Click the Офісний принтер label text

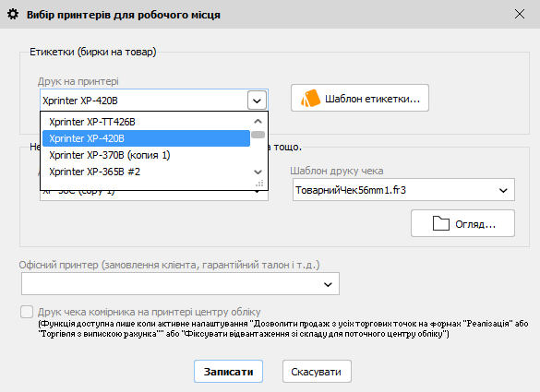[x=170, y=265]
